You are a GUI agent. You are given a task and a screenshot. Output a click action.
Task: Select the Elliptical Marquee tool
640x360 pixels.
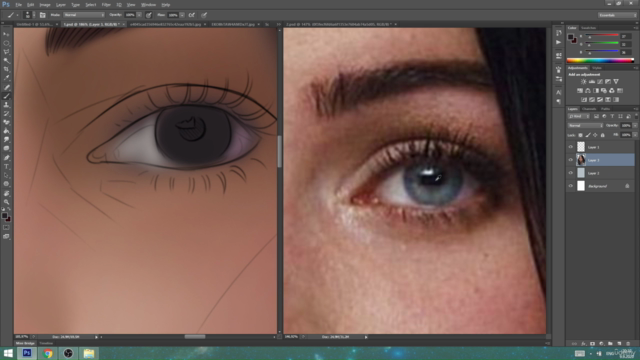(x=6, y=43)
